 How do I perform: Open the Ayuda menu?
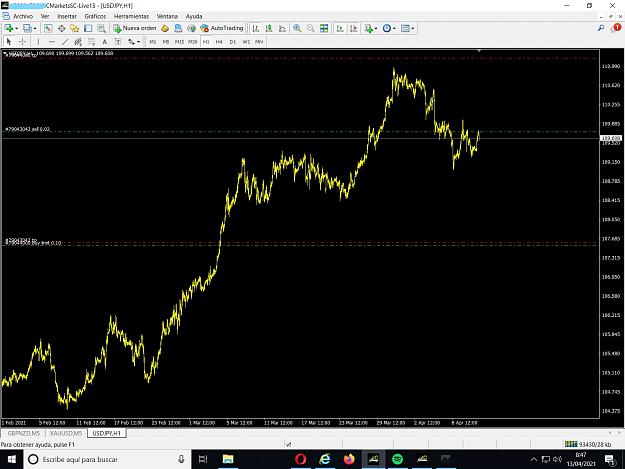(x=194, y=16)
